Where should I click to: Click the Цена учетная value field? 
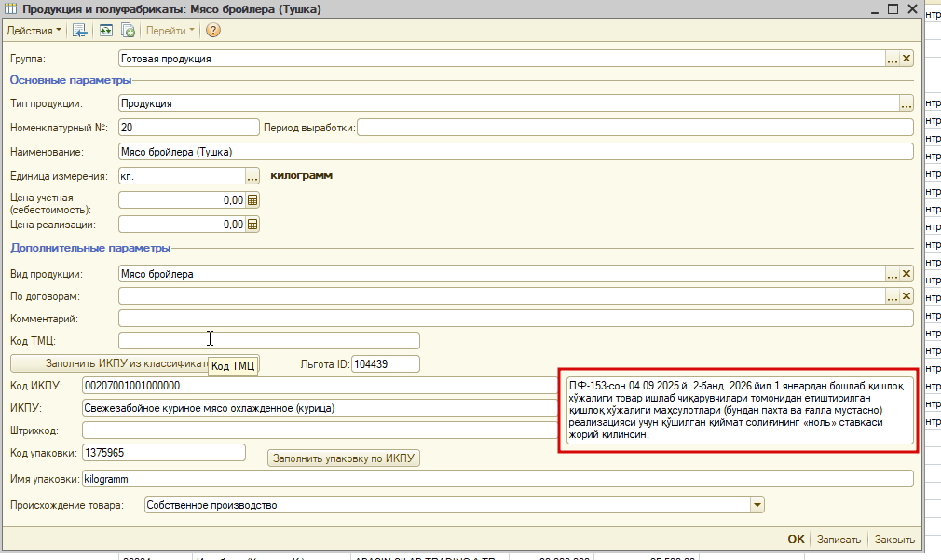tap(182, 200)
